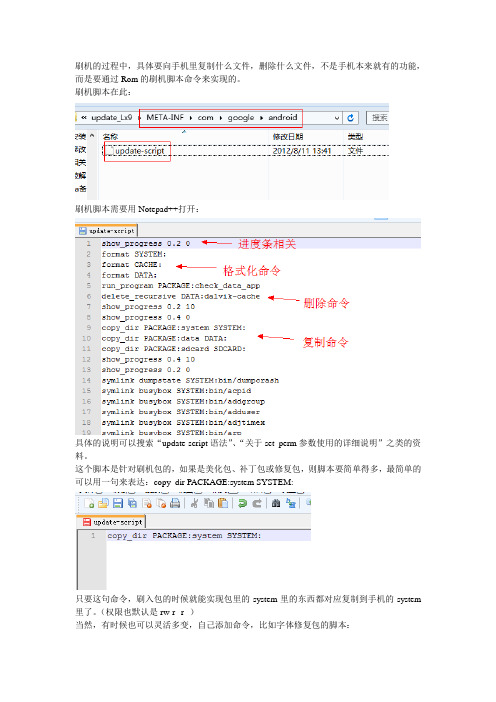
Task: Click the Print icon in toolbar
Action: (175, 503)
